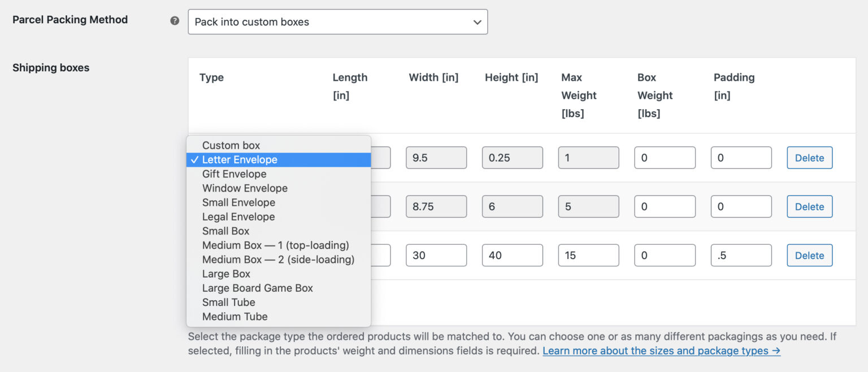
Task: Open the Parcel Packing Method dropdown
Action: point(337,21)
